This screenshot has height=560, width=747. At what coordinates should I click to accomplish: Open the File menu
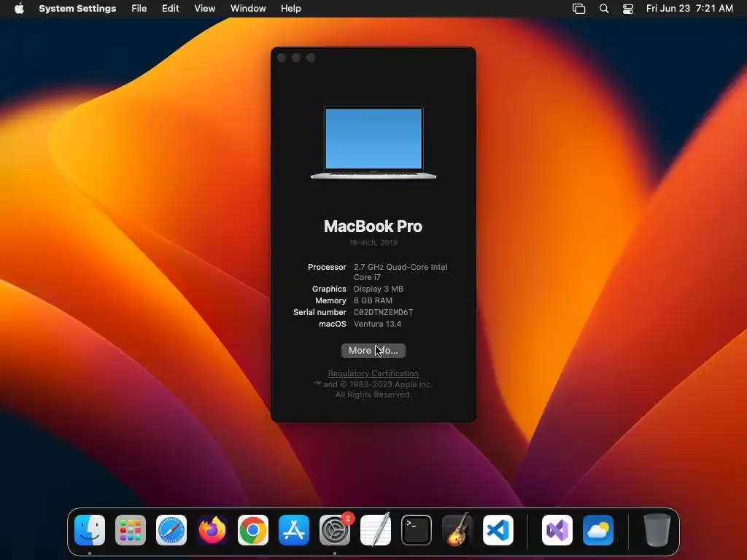tap(139, 9)
